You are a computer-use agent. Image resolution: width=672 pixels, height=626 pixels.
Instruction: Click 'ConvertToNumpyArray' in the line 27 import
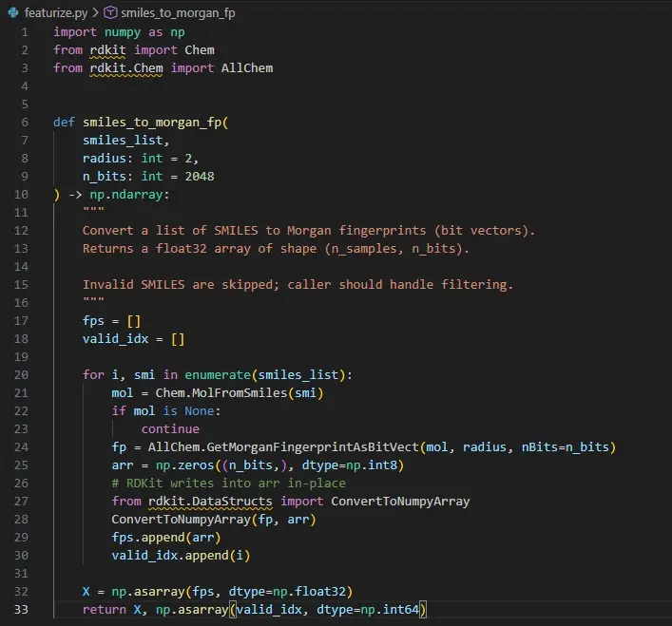point(400,502)
